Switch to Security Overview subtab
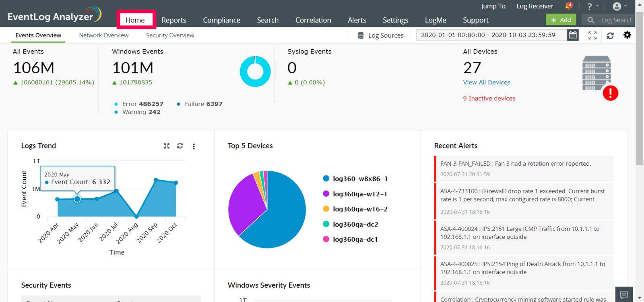 [170, 35]
